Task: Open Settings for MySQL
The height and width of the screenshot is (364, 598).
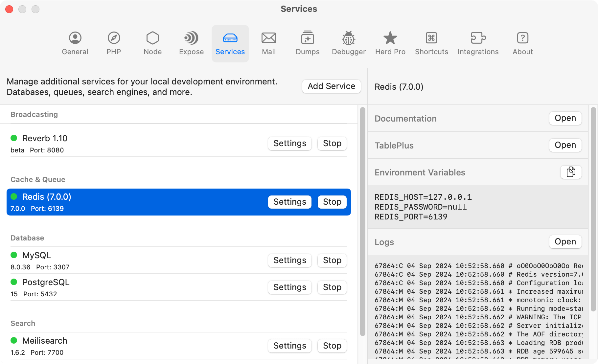Action: (x=289, y=260)
